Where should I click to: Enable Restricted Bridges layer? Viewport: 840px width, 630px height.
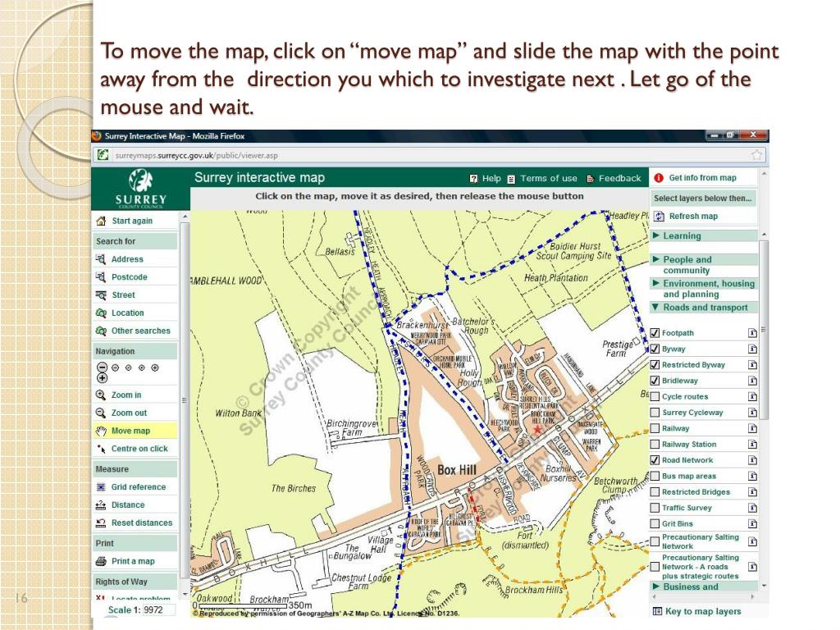point(655,492)
